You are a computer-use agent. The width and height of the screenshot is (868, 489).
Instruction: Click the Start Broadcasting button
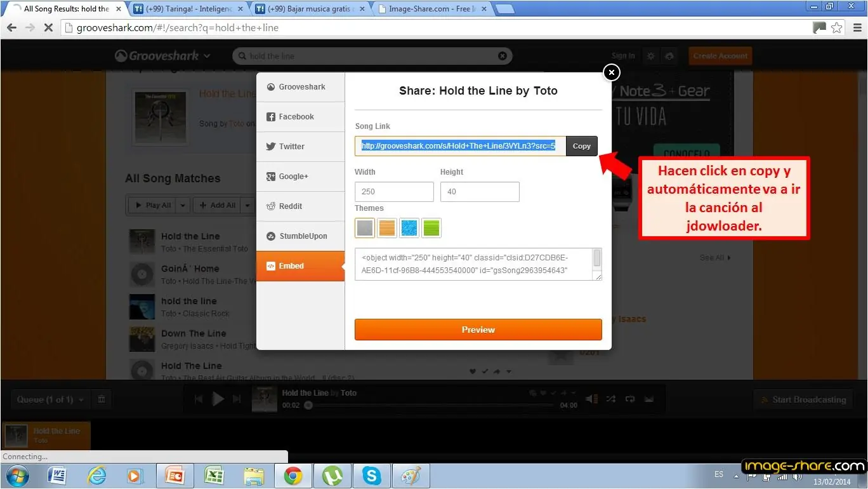click(803, 399)
